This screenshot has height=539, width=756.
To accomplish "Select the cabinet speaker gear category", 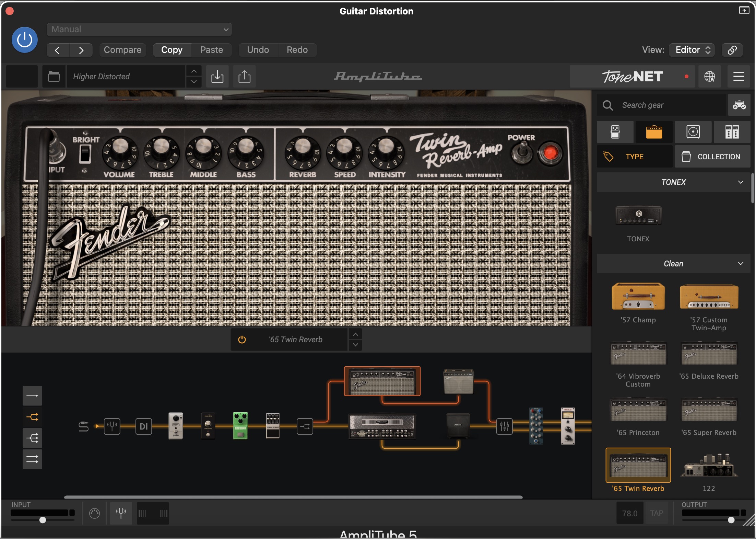I will 693,132.
